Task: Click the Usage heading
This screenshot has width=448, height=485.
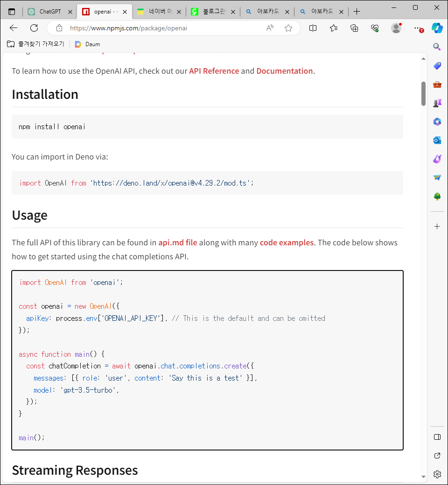Action: (x=30, y=215)
